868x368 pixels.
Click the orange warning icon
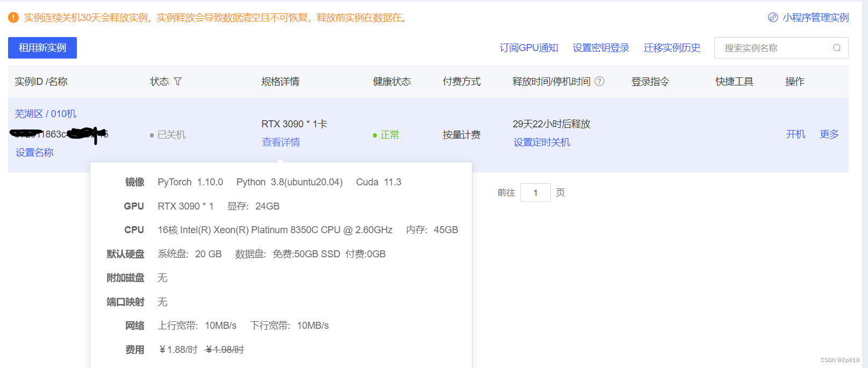click(x=13, y=18)
